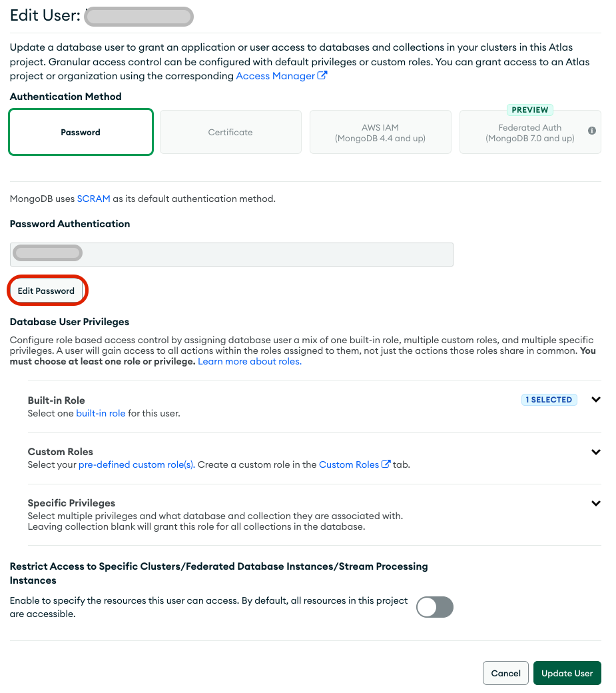Screen dimensions: 616x693
Task: Expand the Specific Privileges section chevron
Action: [595, 503]
